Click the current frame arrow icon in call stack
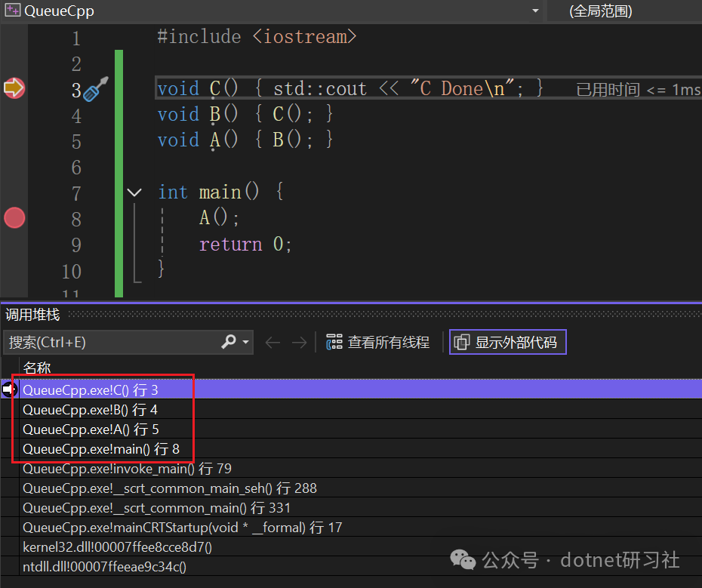 [9, 389]
